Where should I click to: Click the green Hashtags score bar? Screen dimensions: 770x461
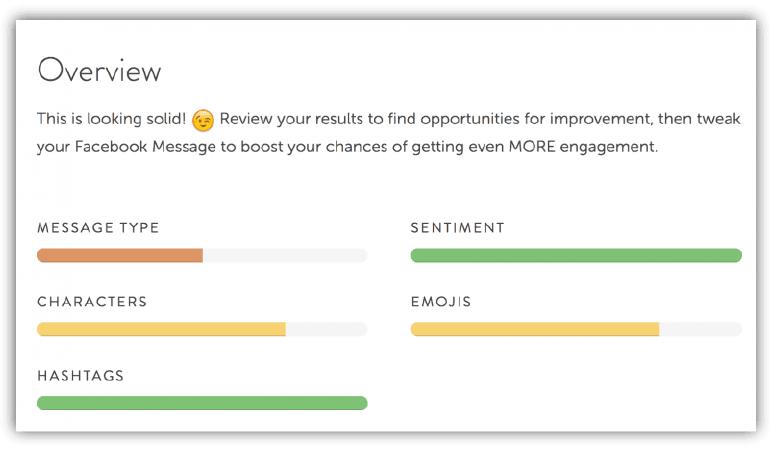(x=202, y=403)
